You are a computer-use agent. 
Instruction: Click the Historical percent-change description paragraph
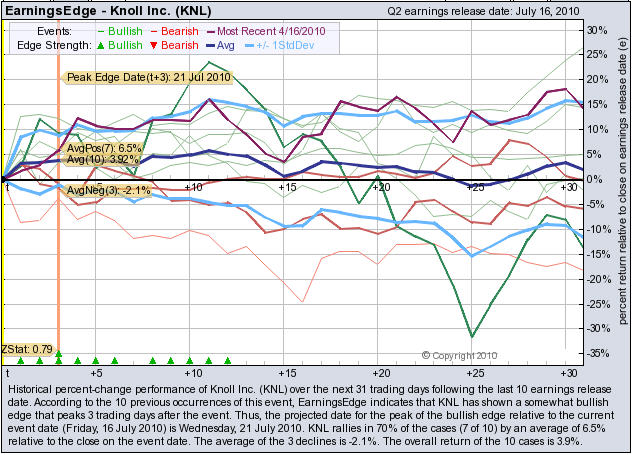[311, 415]
